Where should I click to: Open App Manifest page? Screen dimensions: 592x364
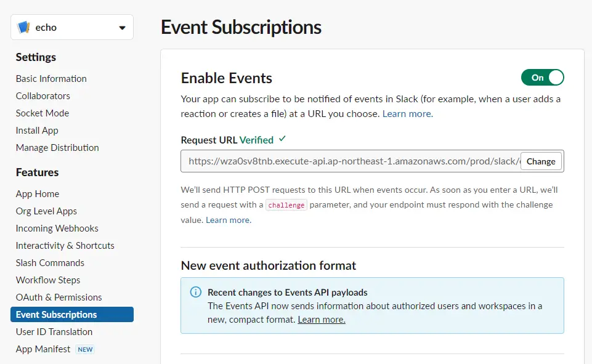click(43, 349)
